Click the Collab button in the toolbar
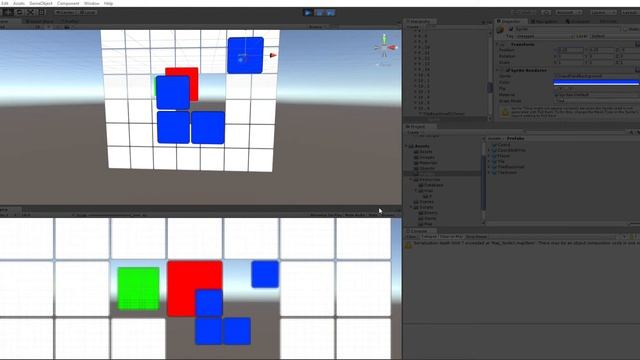This screenshot has height=360, width=640. click(x=524, y=13)
